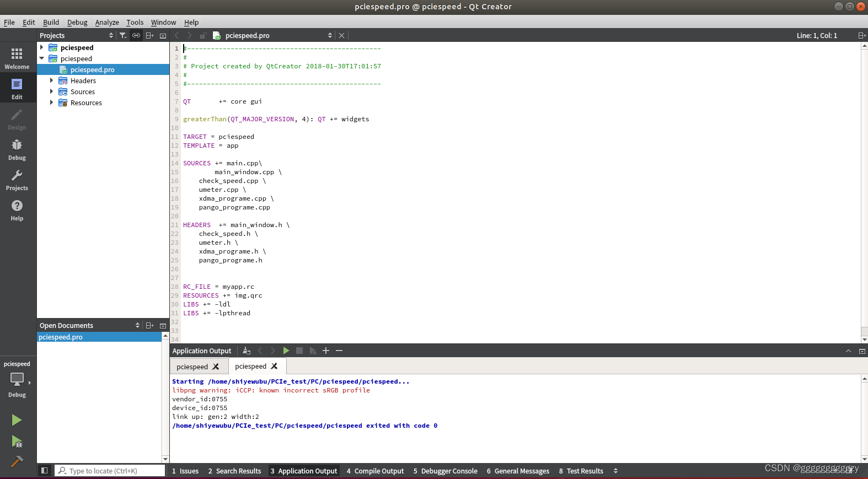Viewport: 868px width, 479px height.
Task: Click the Type to locate search field
Action: [x=110, y=471]
